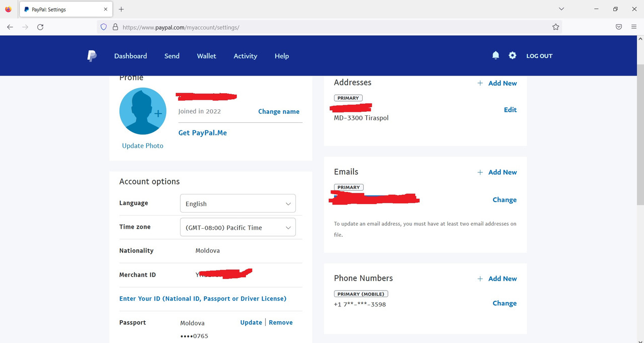
Task: Reload the page with refresh icon
Action: point(40,27)
